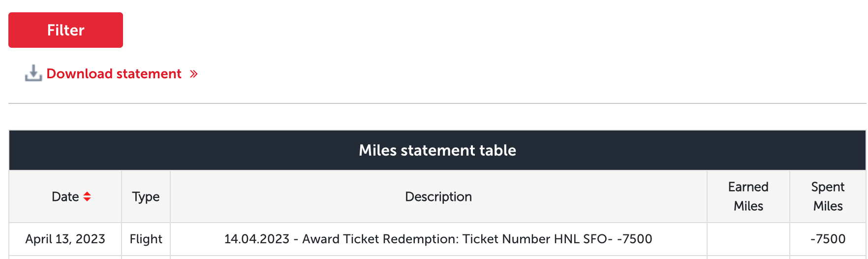This screenshot has width=868, height=259.
Task: Click the red Filter button
Action: point(65,30)
